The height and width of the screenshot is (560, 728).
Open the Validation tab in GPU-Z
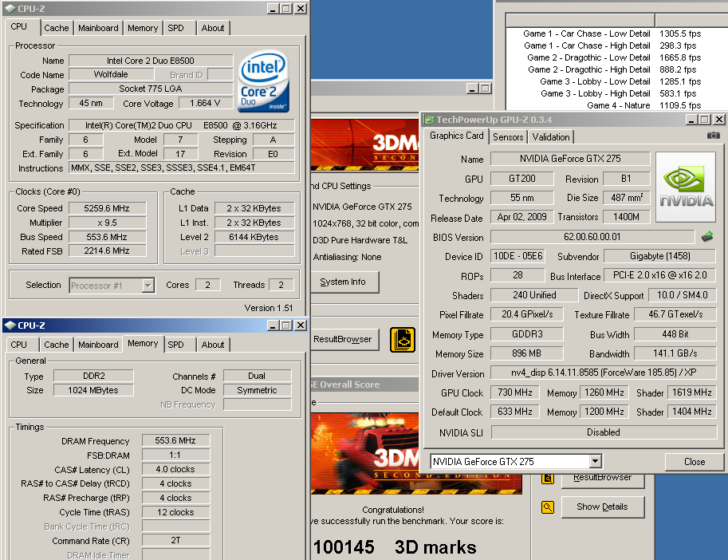coord(551,137)
